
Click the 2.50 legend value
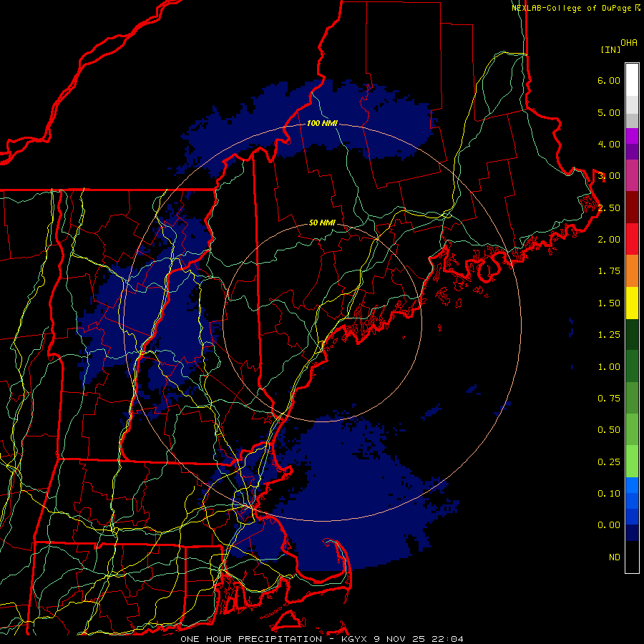click(x=609, y=208)
